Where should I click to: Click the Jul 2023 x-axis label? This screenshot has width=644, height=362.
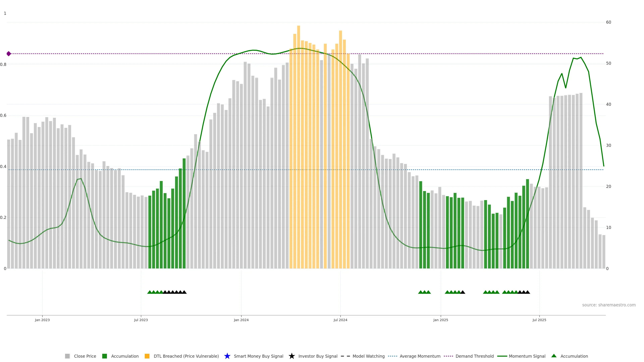141,320
